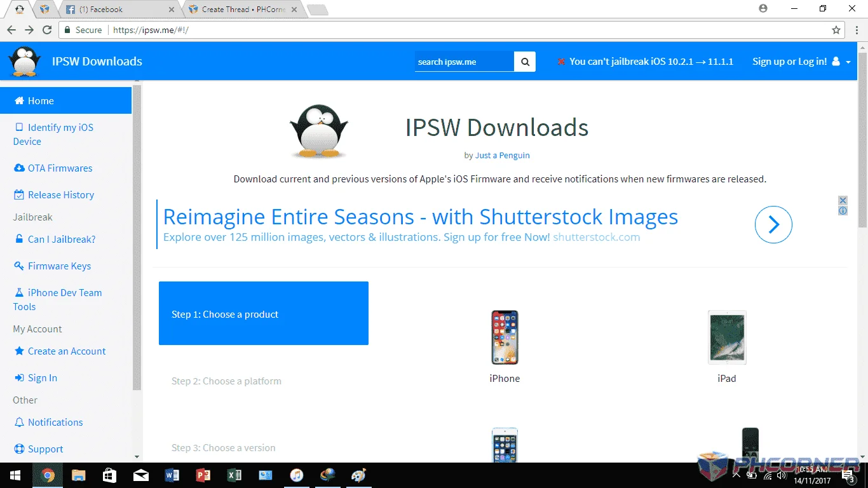Open the Paint palette taskbar icon
The height and width of the screenshot is (488, 868).
pos(358,475)
